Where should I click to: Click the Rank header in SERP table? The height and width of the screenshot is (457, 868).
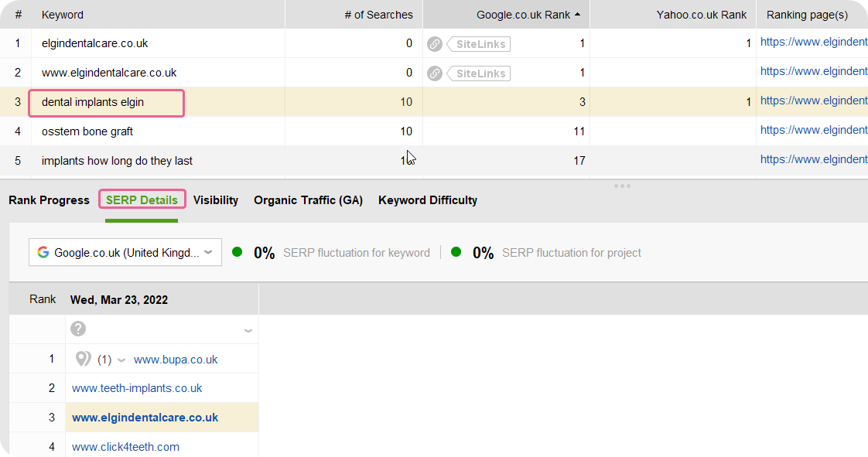(43, 299)
